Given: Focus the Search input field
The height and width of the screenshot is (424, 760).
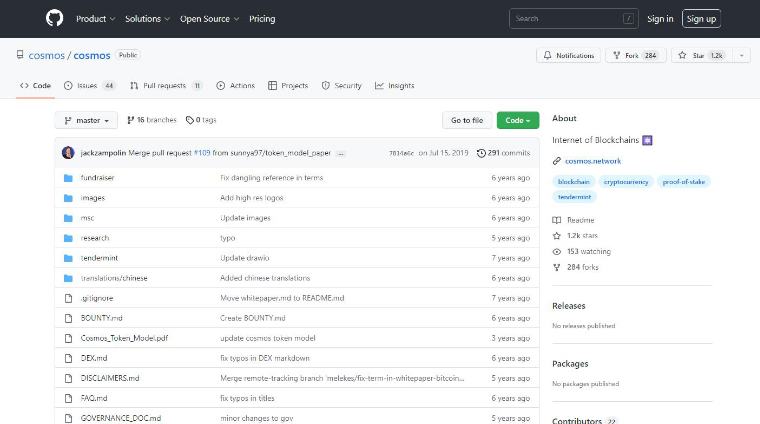Looking at the screenshot, I should pos(573,19).
